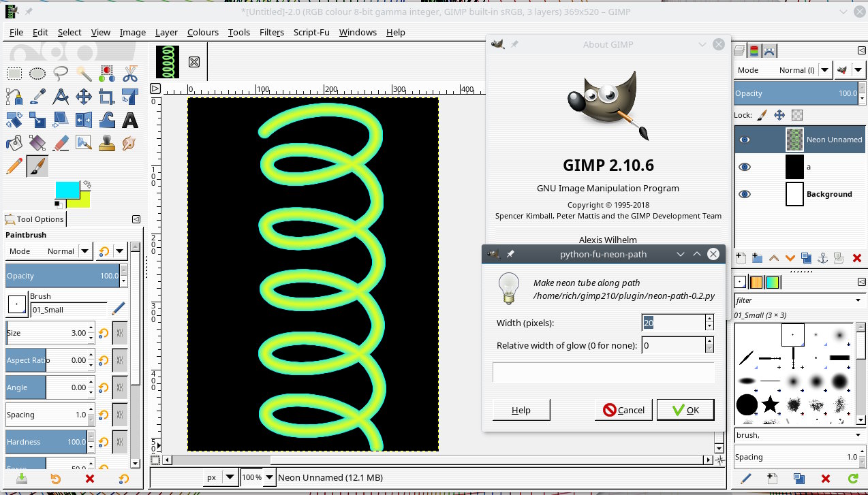868x495 pixels.
Task: Toggle lock pixels paintbrush icon
Action: tap(762, 115)
